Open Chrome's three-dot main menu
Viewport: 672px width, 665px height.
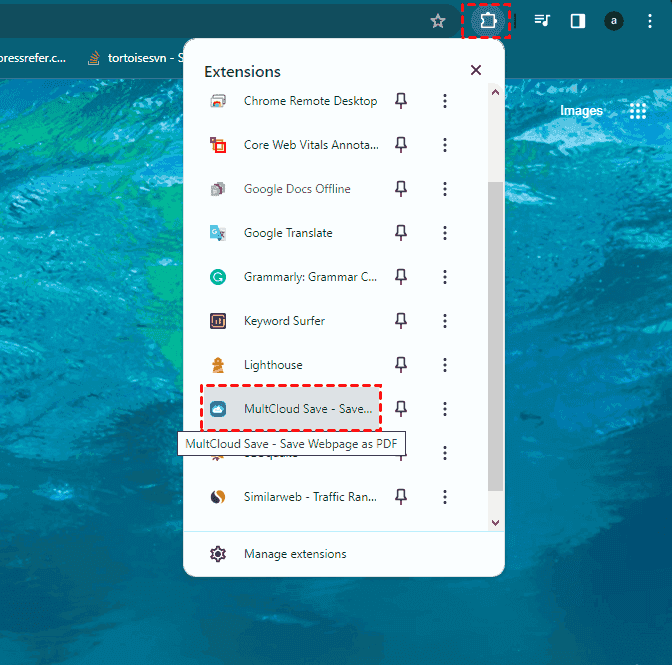click(x=650, y=21)
